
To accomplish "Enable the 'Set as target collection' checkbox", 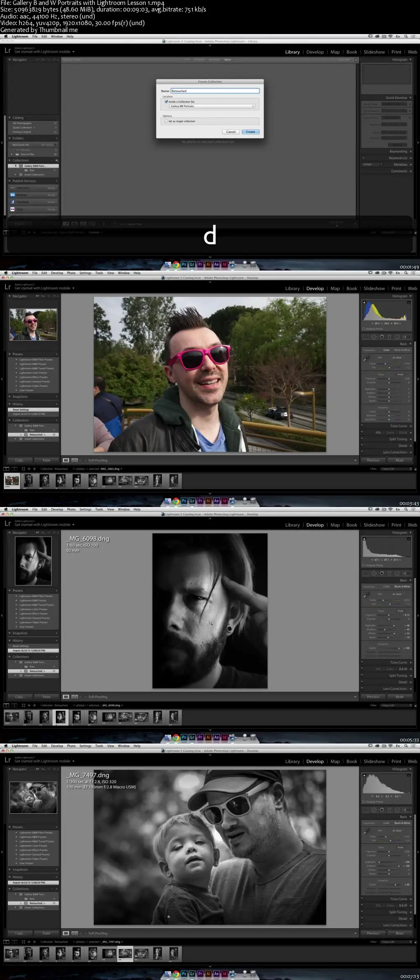I will (166, 121).
